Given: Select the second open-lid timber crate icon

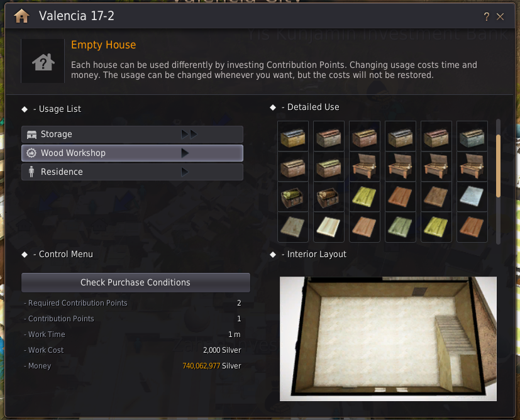Looking at the screenshot, I should click(401, 167).
